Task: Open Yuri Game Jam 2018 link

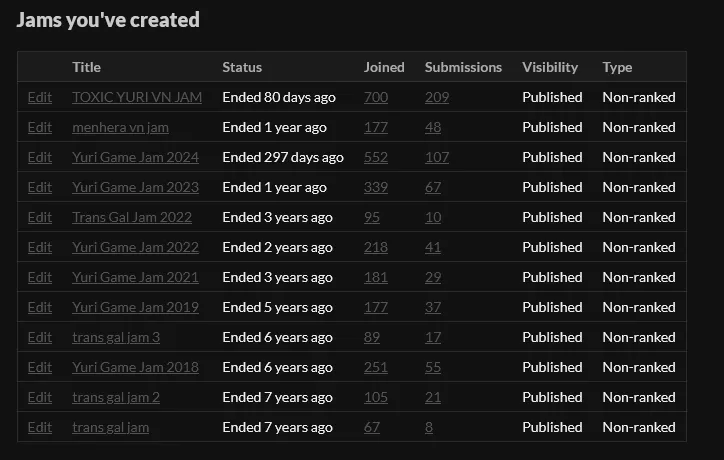Action: 135,367
